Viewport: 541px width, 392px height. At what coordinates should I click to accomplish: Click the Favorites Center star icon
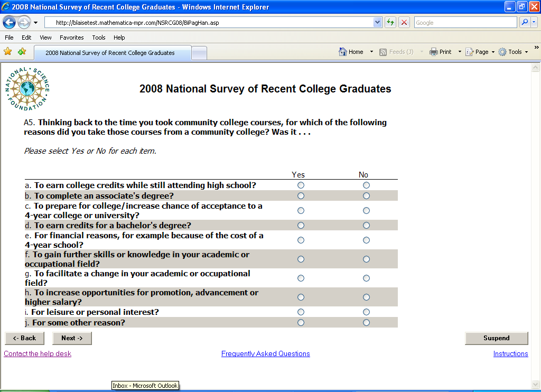(8, 52)
